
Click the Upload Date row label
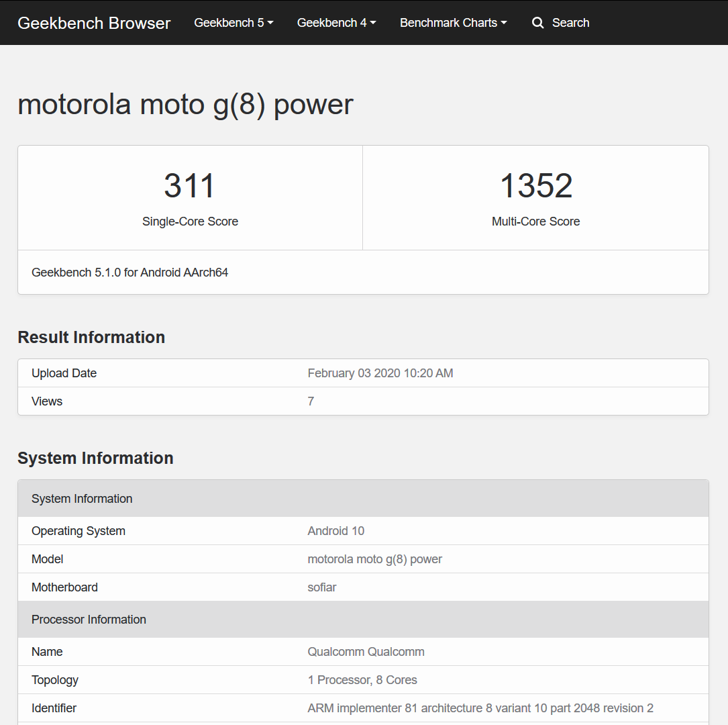64,373
